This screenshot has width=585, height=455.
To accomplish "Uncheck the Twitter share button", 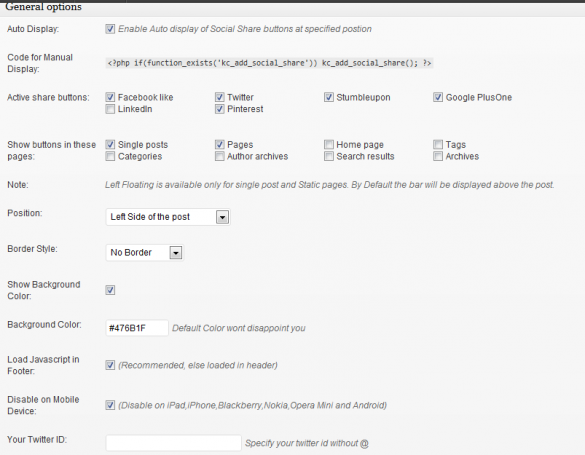I will click(219, 97).
